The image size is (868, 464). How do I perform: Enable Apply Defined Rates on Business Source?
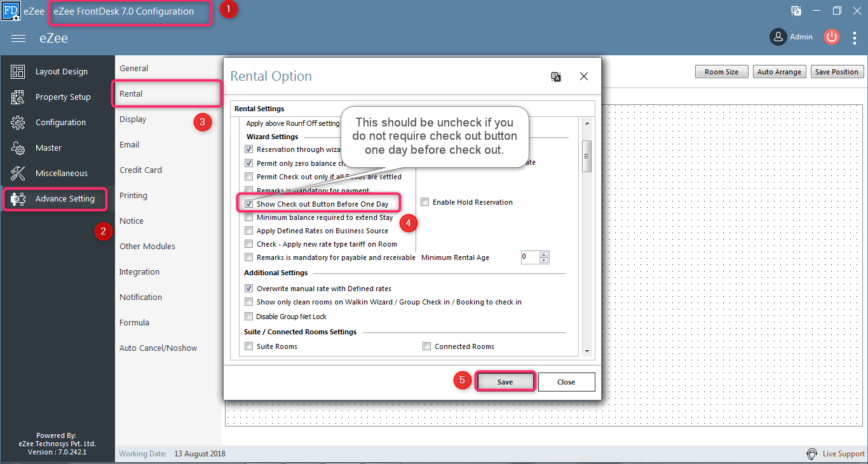249,231
